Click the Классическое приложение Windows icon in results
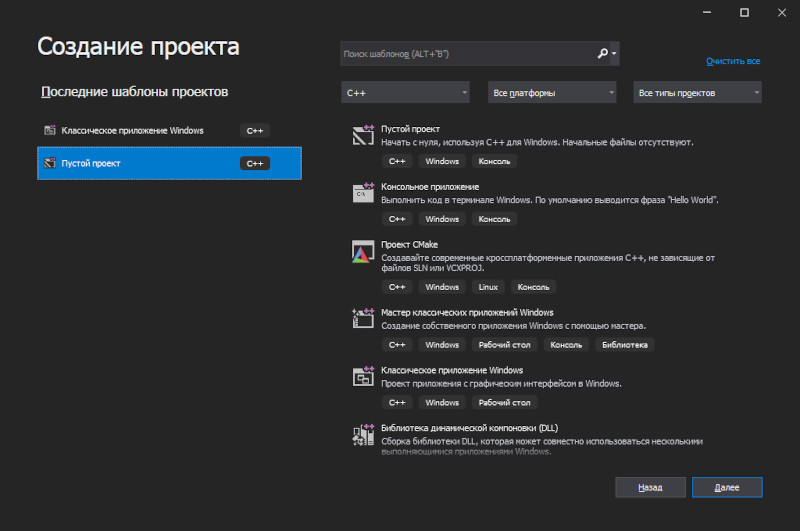This screenshot has width=800, height=531. click(363, 376)
